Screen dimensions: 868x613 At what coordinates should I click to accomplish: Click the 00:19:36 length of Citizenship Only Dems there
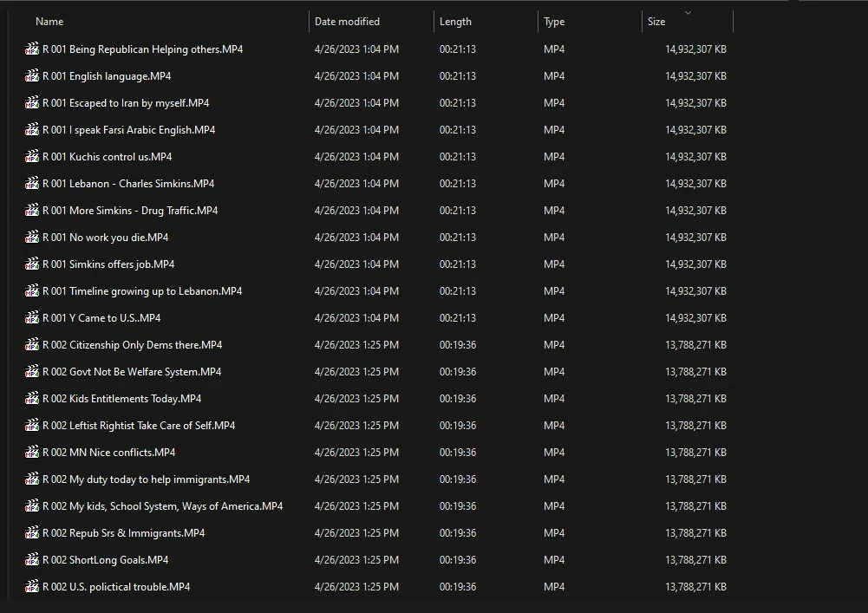(458, 344)
